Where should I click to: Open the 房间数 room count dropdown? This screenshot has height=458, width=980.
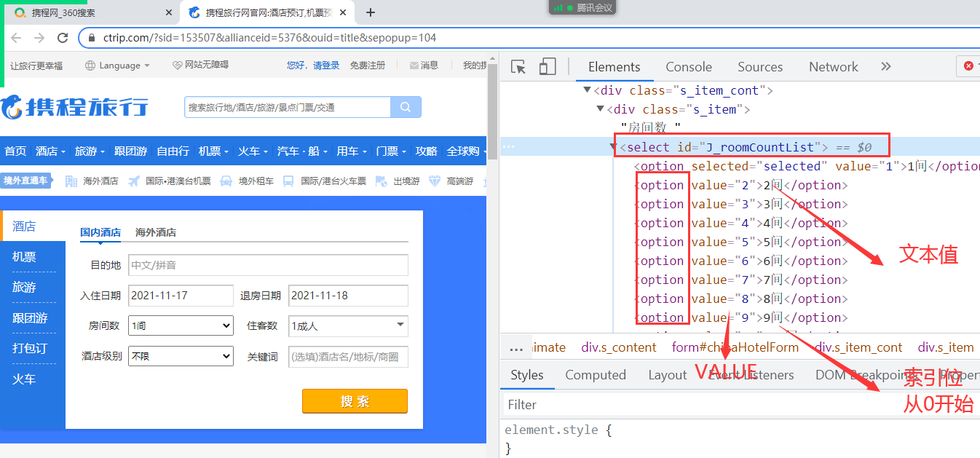pyautogui.click(x=181, y=325)
